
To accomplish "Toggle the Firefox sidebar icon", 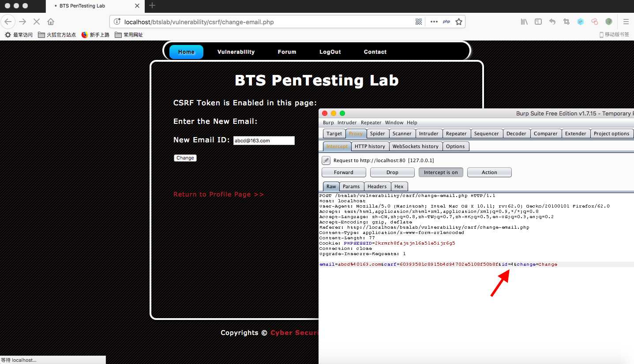I will pyautogui.click(x=538, y=22).
